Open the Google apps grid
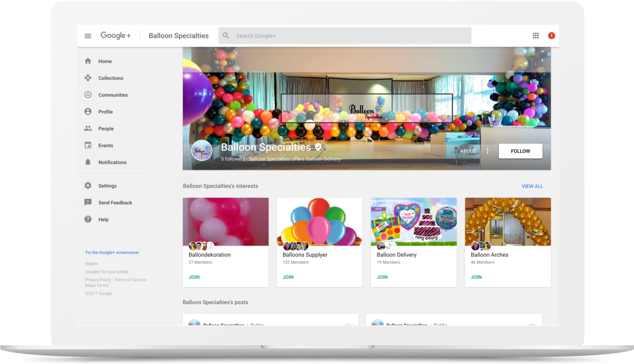The width and height of the screenshot is (634, 364). 536,36
